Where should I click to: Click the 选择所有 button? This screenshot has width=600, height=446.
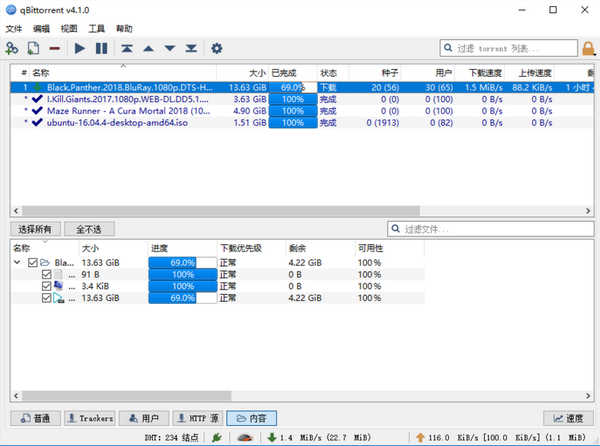click(x=35, y=229)
